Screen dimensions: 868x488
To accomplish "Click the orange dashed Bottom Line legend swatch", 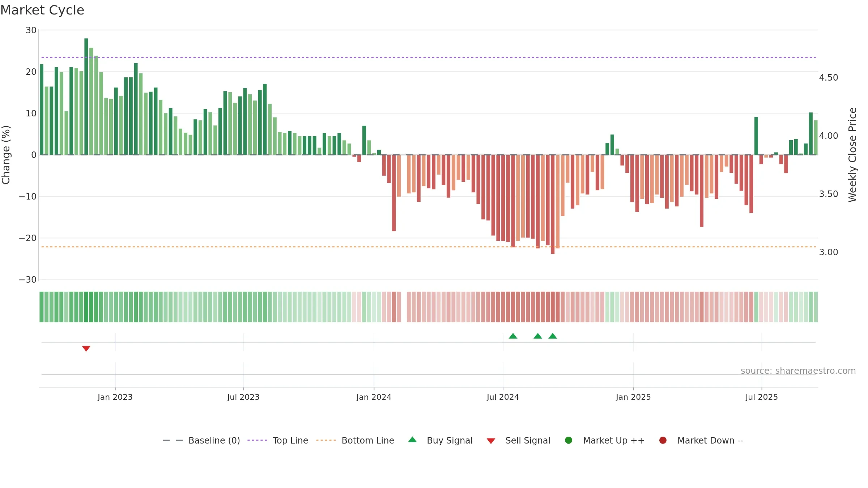I will (x=326, y=440).
